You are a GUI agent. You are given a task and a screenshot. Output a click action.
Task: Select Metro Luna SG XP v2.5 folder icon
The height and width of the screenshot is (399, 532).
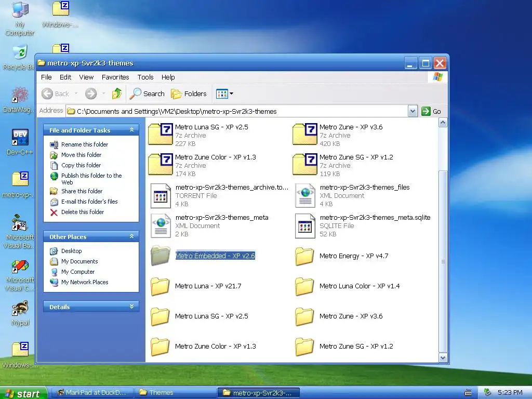[160, 316]
